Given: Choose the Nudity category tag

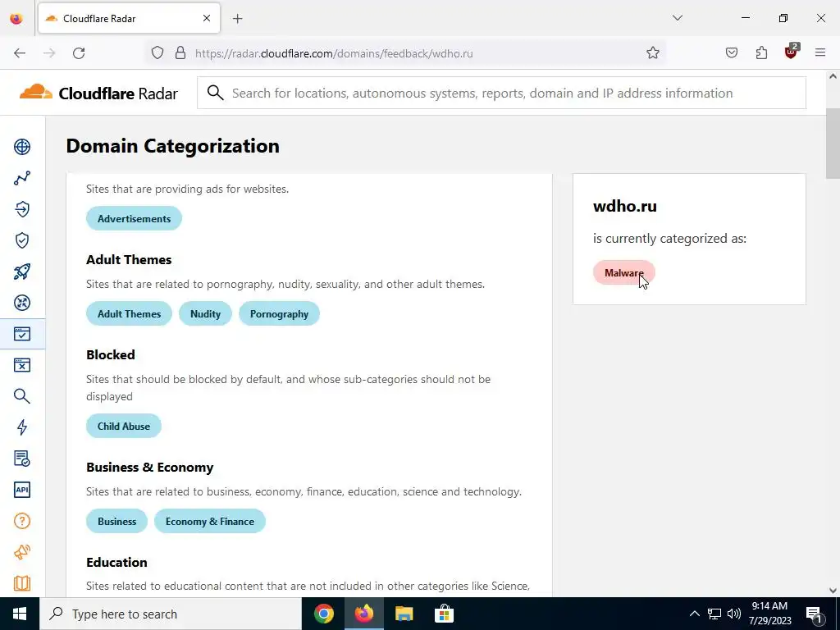Looking at the screenshot, I should pos(205,314).
